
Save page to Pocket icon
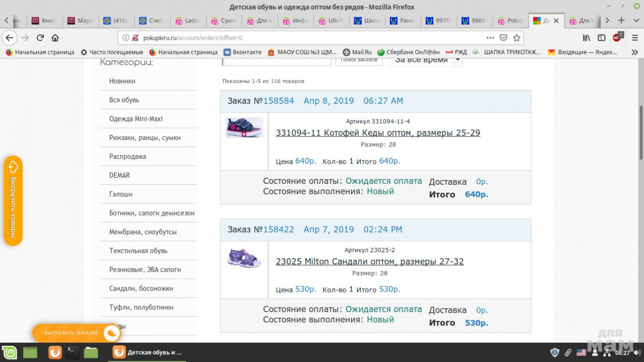coord(503,38)
